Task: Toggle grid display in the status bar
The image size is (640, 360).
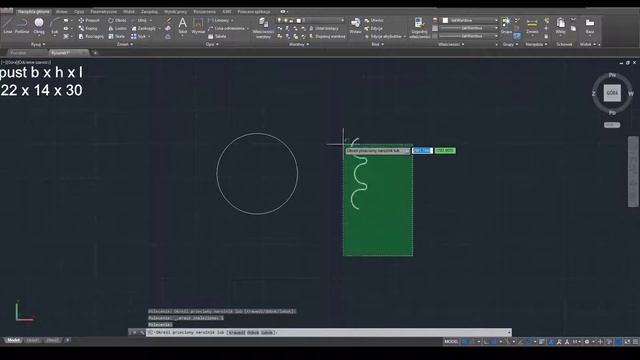Action: point(464,342)
